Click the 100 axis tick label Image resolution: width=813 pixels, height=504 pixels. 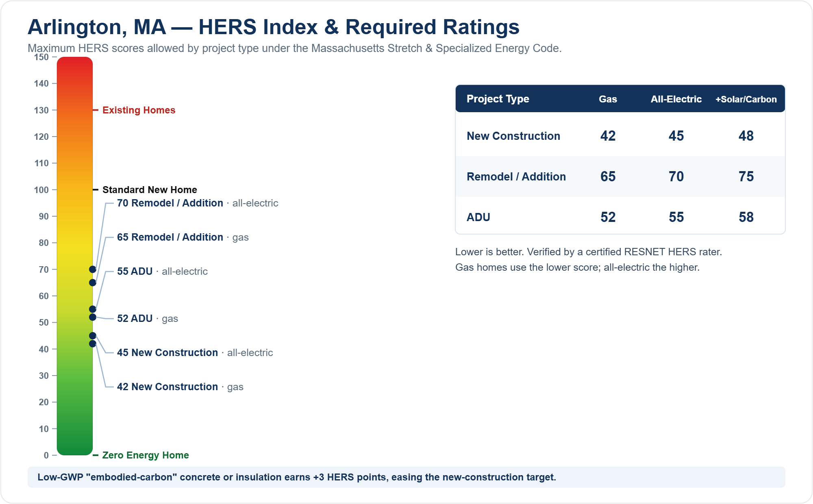[x=41, y=190]
